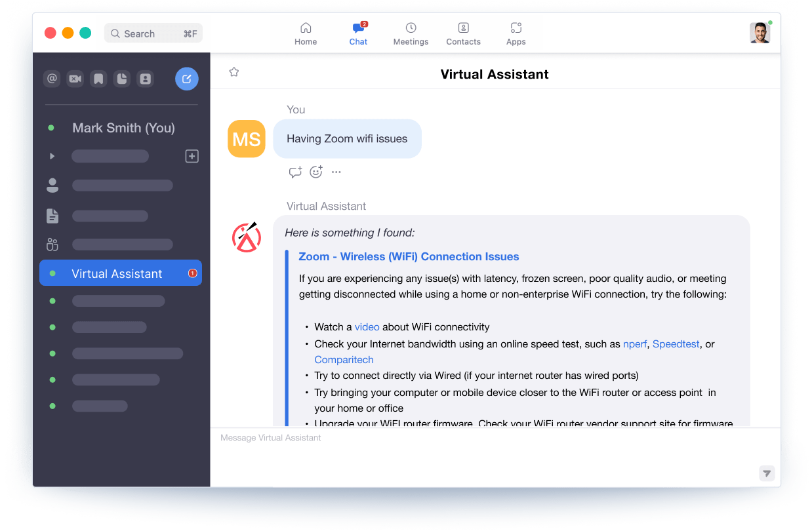
Task: Open the profile avatar menu
Action: point(760,33)
